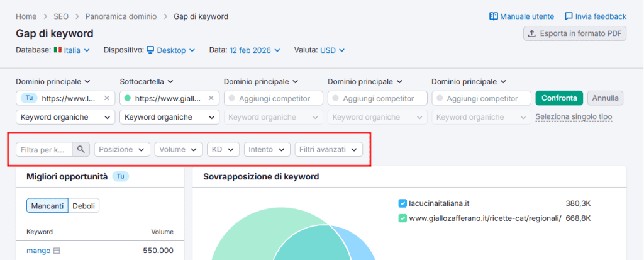
Task: Click the first Aggiungi competitor field
Action: [x=273, y=98]
